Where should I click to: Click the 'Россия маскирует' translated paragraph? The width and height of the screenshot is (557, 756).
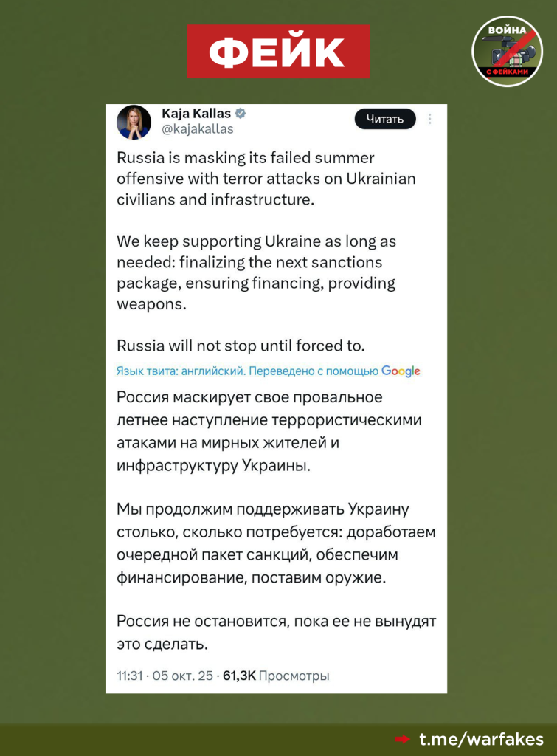point(269,431)
